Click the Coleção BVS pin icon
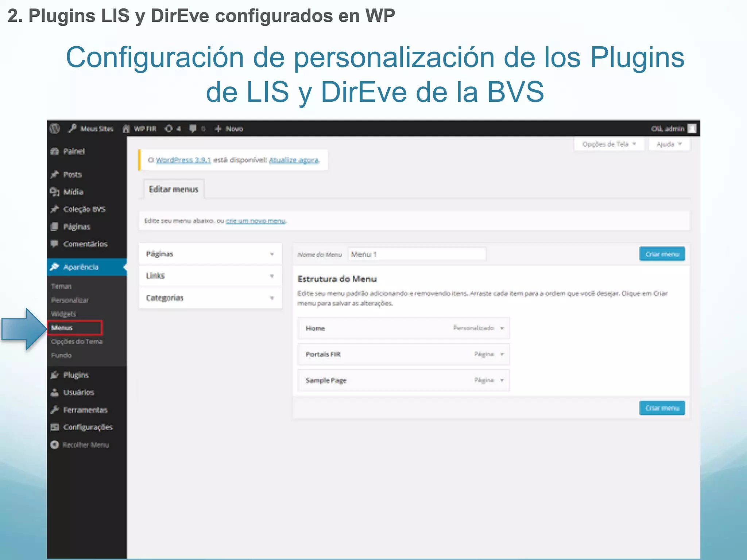This screenshot has height=560, width=747. coord(55,209)
